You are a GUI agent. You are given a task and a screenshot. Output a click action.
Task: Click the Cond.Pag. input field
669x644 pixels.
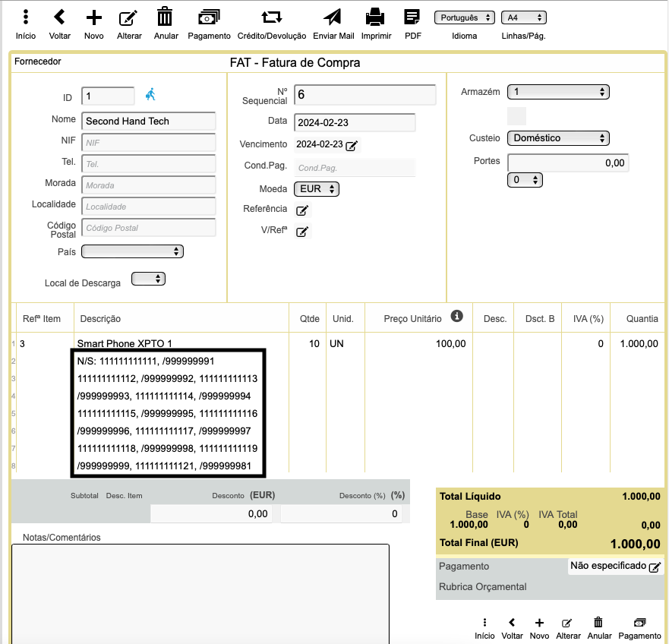[355, 168]
